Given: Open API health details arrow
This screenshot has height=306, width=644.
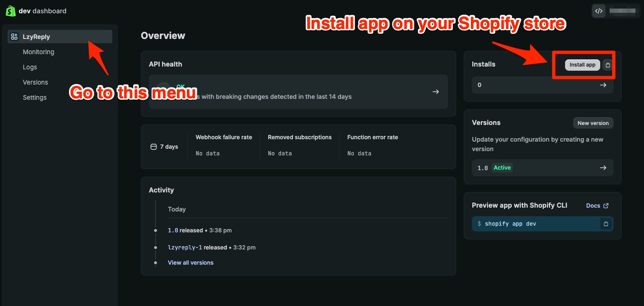Looking at the screenshot, I should [x=435, y=92].
